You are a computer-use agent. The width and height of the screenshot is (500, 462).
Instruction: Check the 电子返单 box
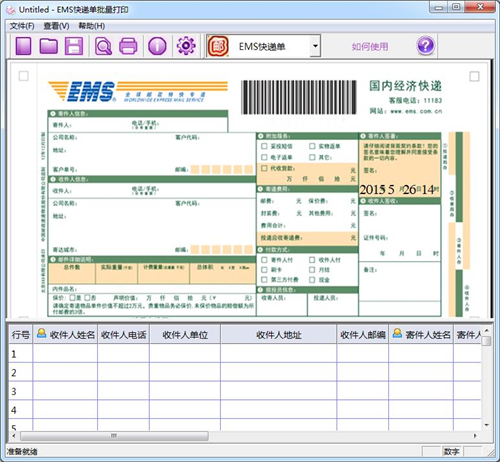[x=264, y=157]
